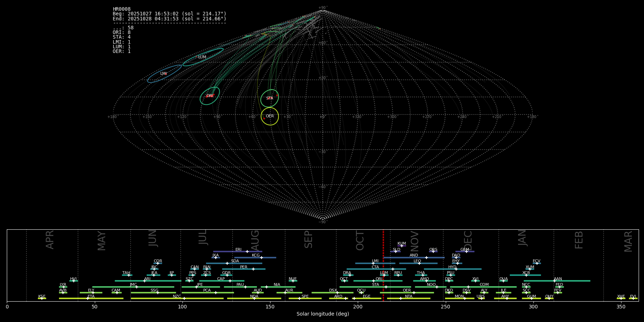644x322 pixels.
Task: Select the yellow OER radiant circle
Action: pos(270,116)
